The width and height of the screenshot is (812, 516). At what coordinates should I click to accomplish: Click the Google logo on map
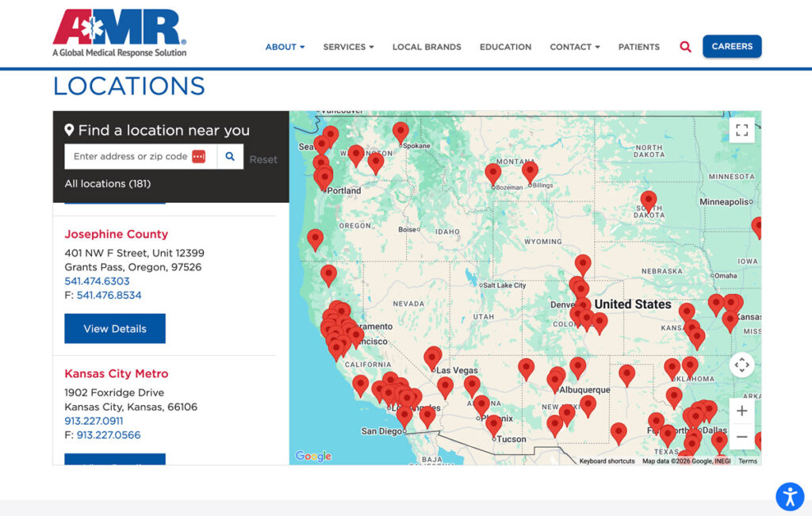(x=313, y=456)
